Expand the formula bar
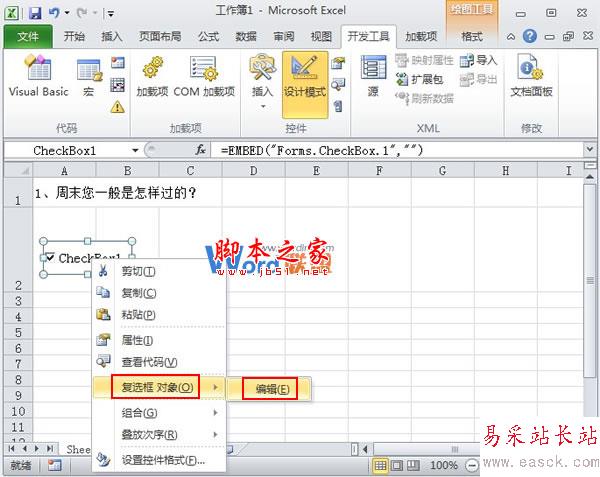This screenshot has width=600, height=477. point(590,149)
